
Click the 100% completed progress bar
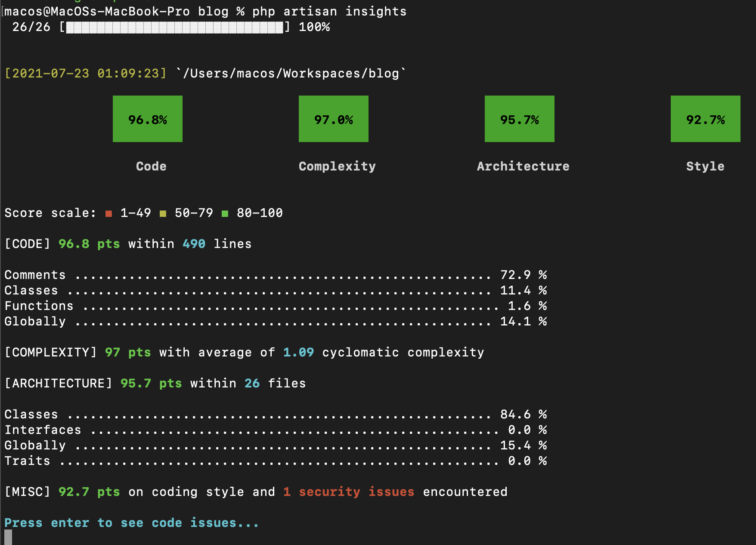[x=174, y=27]
